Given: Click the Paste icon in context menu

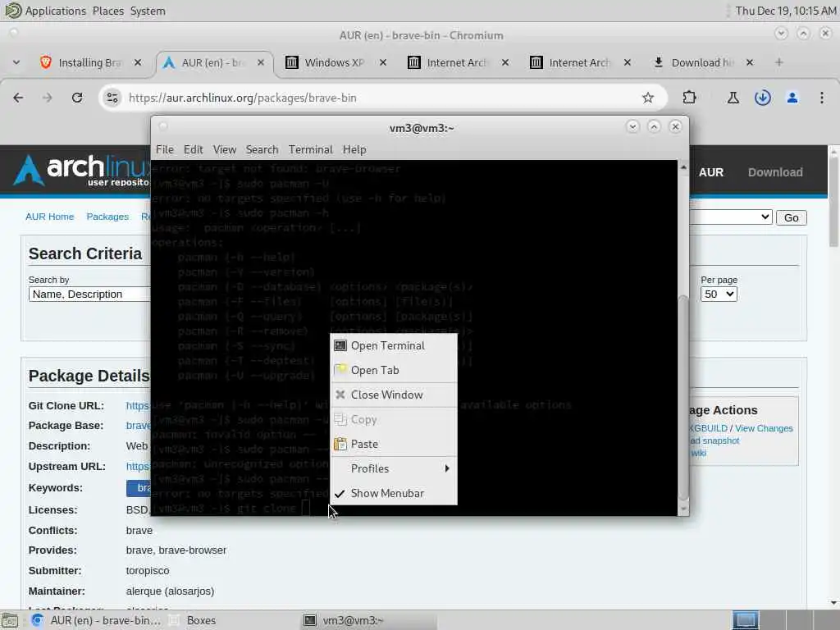Looking at the screenshot, I should (340, 444).
